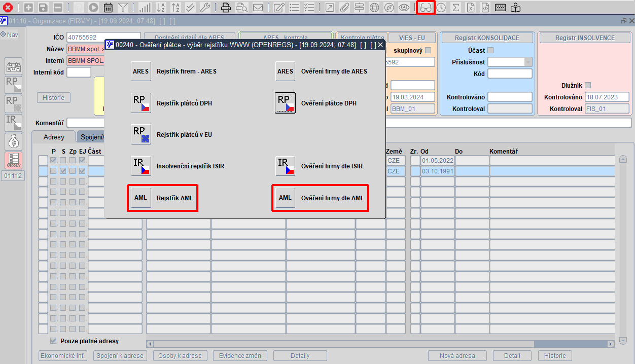
Task: Click the Evidence změn button
Action: (x=240, y=356)
